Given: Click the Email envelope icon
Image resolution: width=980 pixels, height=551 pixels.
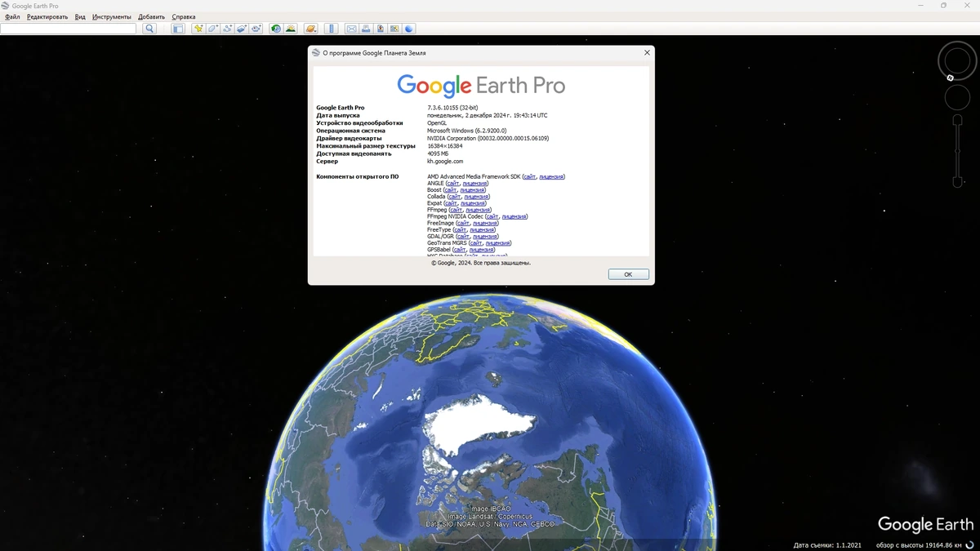Looking at the screenshot, I should (351, 29).
